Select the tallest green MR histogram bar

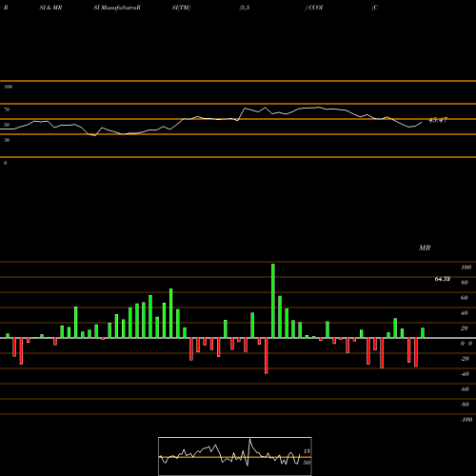pyautogui.click(x=273, y=301)
